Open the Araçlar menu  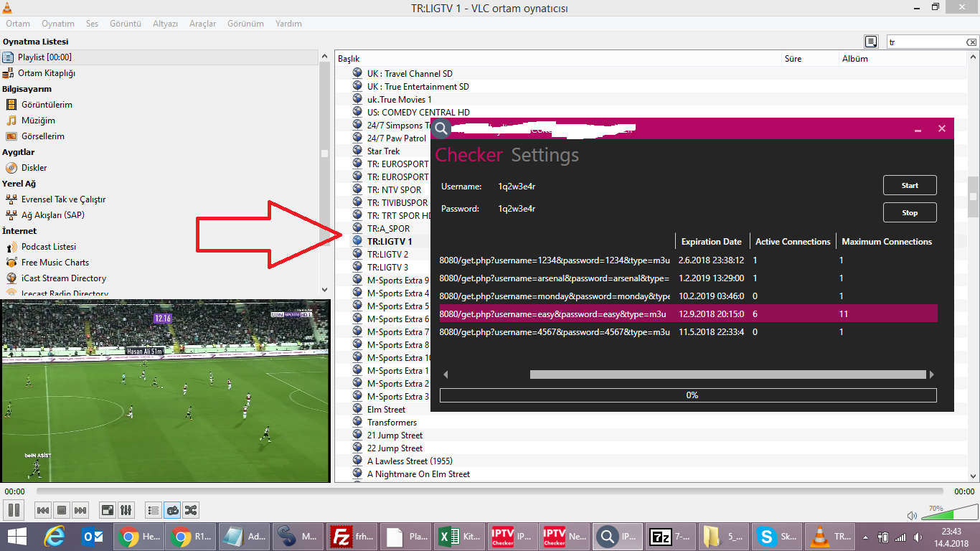(202, 24)
